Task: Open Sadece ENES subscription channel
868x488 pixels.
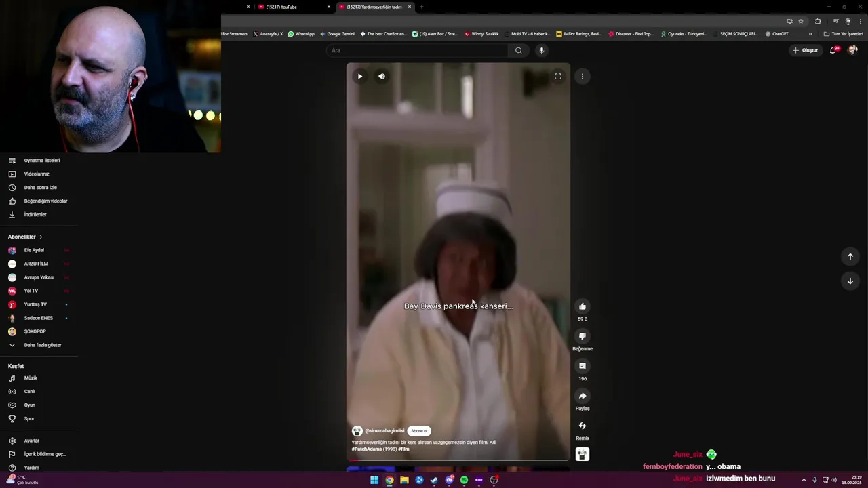Action: (39, 318)
